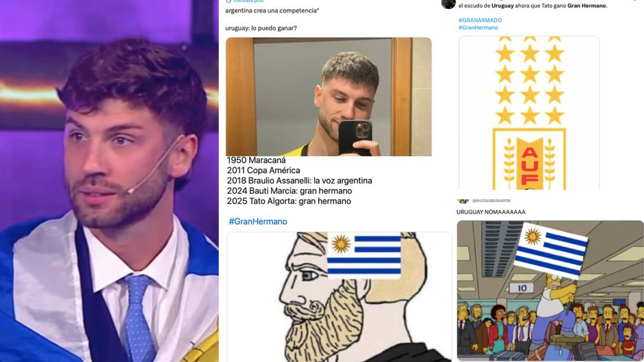This screenshot has width=644, height=362.
Task: Click the Uruguay flag on the Chad meme
Action: click(x=364, y=256)
